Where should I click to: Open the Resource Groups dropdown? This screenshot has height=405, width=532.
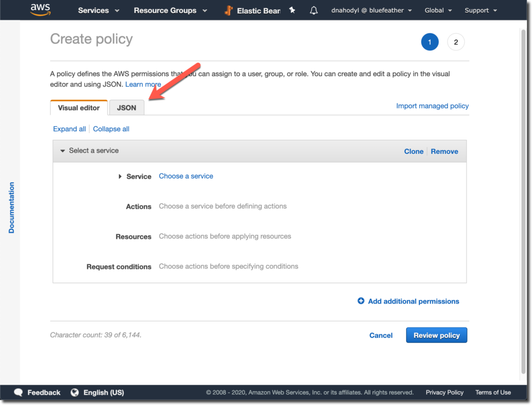click(x=170, y=10)
